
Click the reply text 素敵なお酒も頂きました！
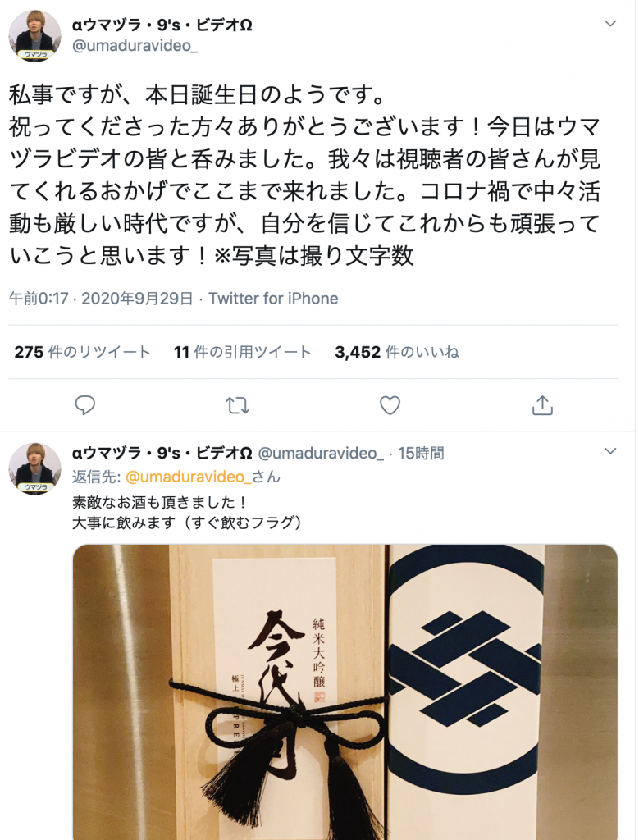coord(160,502)
